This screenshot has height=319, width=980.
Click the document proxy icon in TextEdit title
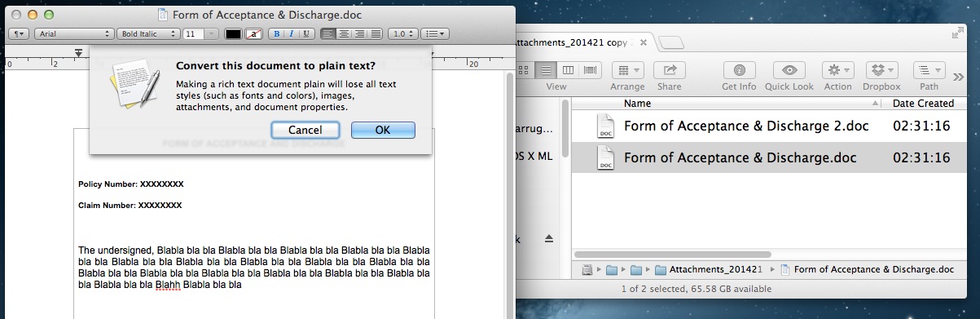162,14
